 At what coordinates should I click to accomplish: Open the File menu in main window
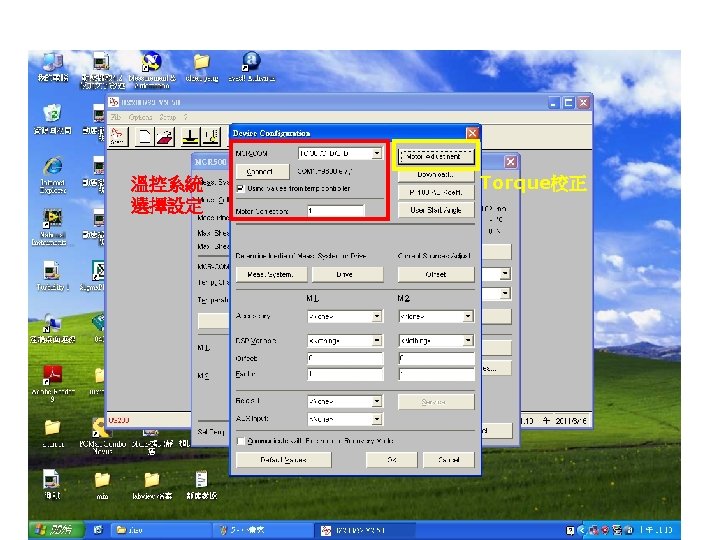click(116, 117)
